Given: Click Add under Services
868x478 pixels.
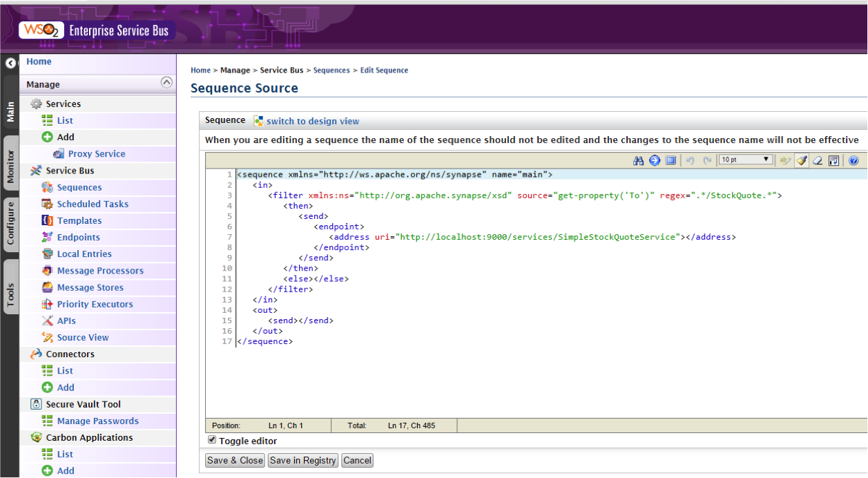Looking at the screenshot, I should (x=66, y=137).
